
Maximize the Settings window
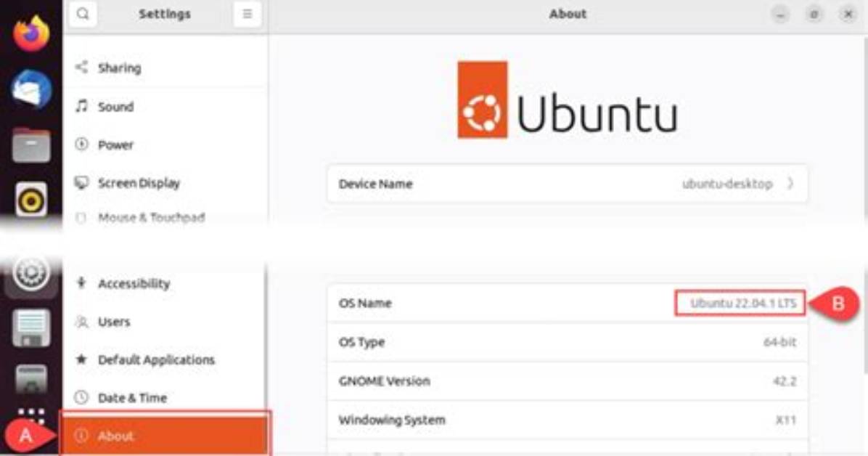814,14
